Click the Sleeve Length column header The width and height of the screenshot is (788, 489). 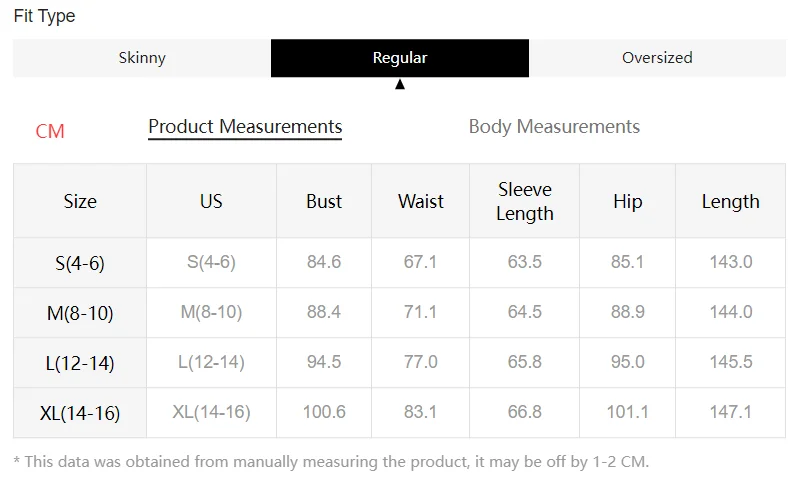525,201
